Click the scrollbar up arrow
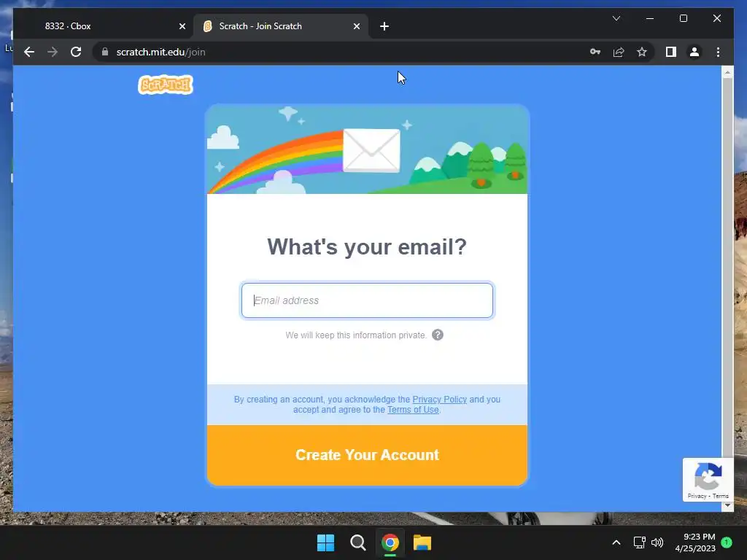Viewport: 747px width, 560px height. click(727, 72)
